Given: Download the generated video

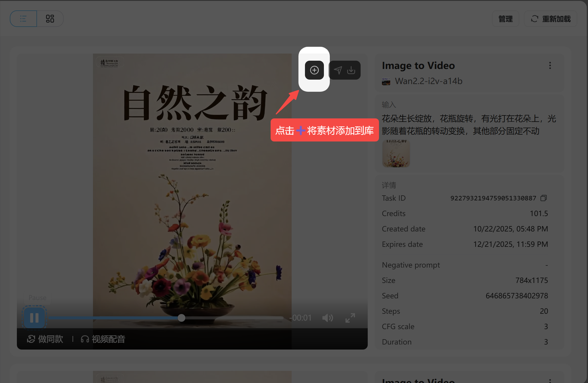Looking at the screenshot, I should pos(351,70).
